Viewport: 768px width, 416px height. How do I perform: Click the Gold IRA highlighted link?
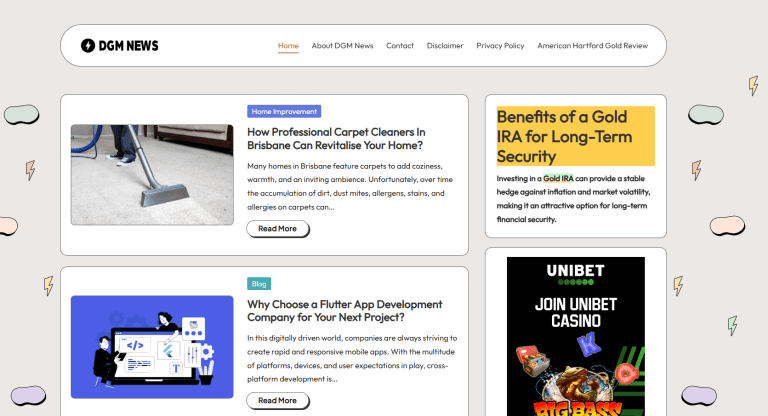(x=558, y=178)
